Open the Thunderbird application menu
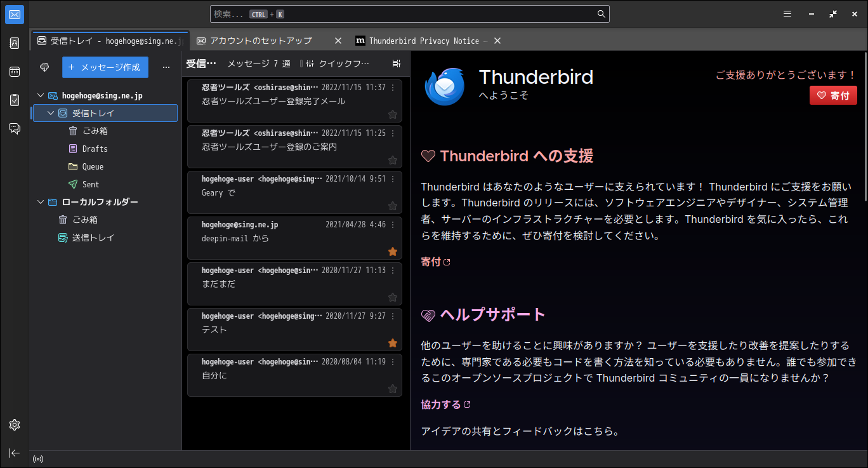 pyautogui.click(x=787, y=14)
